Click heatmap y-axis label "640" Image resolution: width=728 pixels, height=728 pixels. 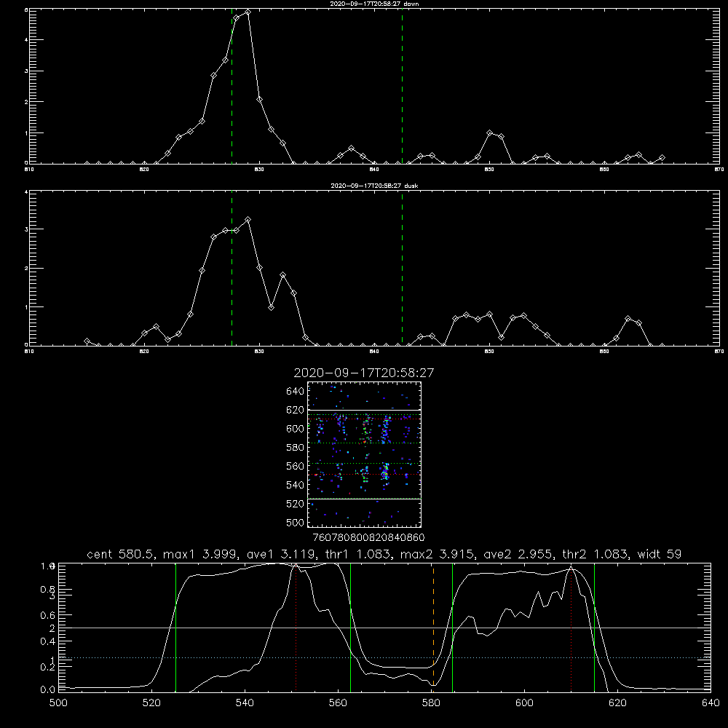pos(296,391)
